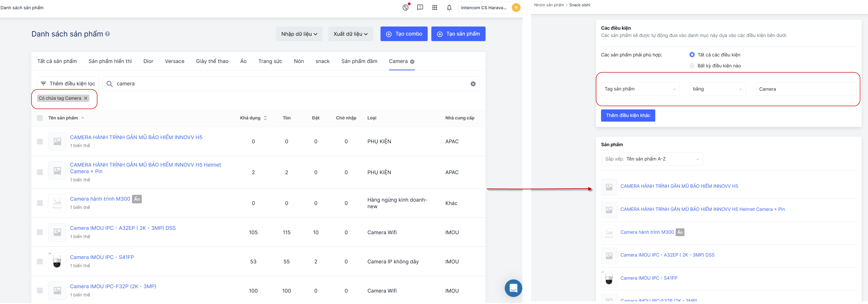Tick checkbox for Camera IMOU IPC - S41FP
This screenshot has width=868, height=304.
click(x=40, y=261)
